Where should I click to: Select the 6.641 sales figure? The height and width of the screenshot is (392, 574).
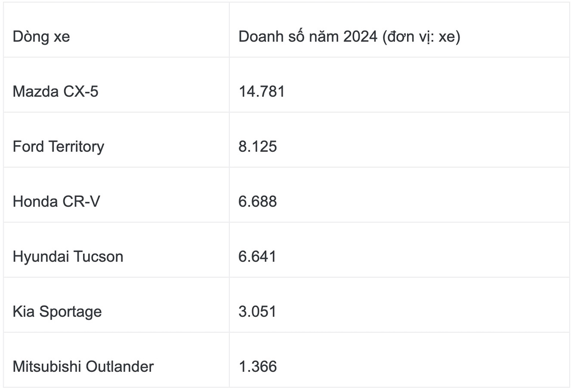click(257, 256)
